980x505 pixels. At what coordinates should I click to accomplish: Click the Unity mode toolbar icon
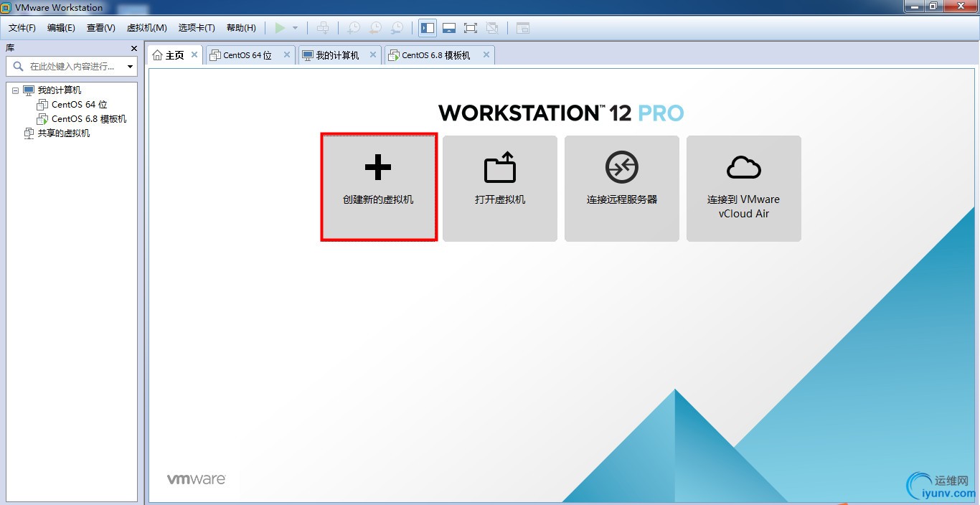[492, 28]
